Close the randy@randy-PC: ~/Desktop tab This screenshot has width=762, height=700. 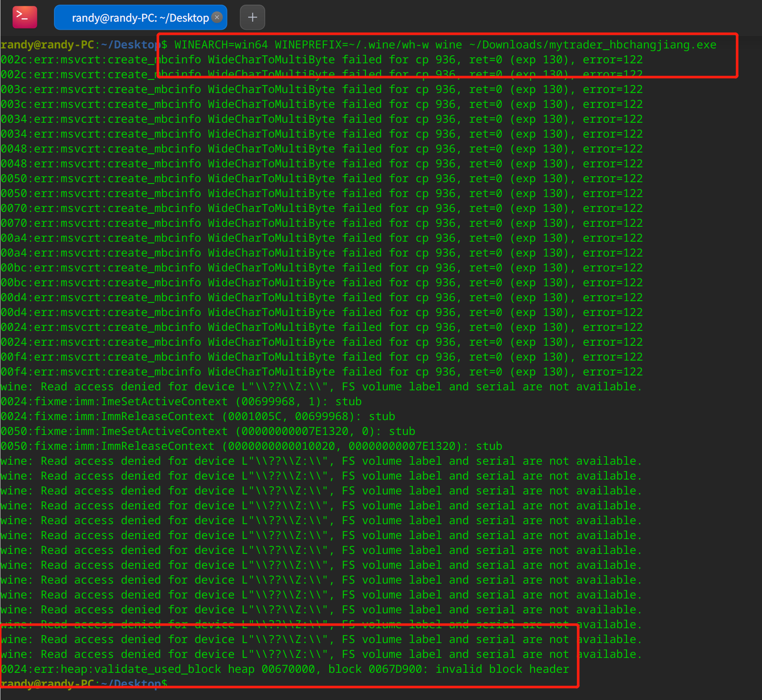[217, 17]
